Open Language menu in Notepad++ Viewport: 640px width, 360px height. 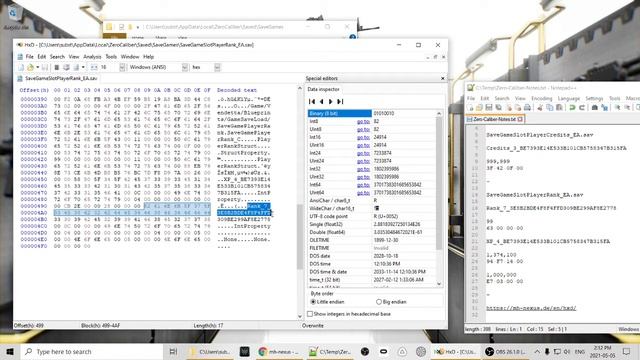(x=569, y=98)
